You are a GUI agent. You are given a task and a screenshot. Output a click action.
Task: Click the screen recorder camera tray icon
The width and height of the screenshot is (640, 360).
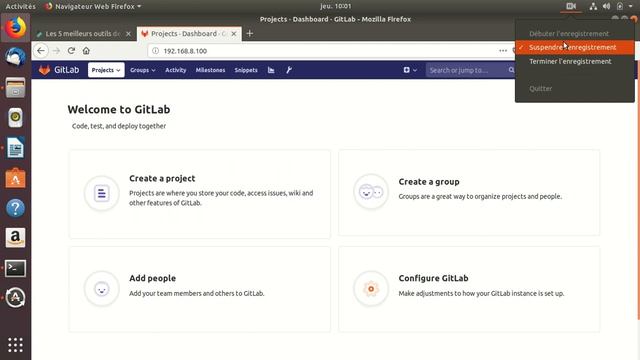[x=571, y=6]
